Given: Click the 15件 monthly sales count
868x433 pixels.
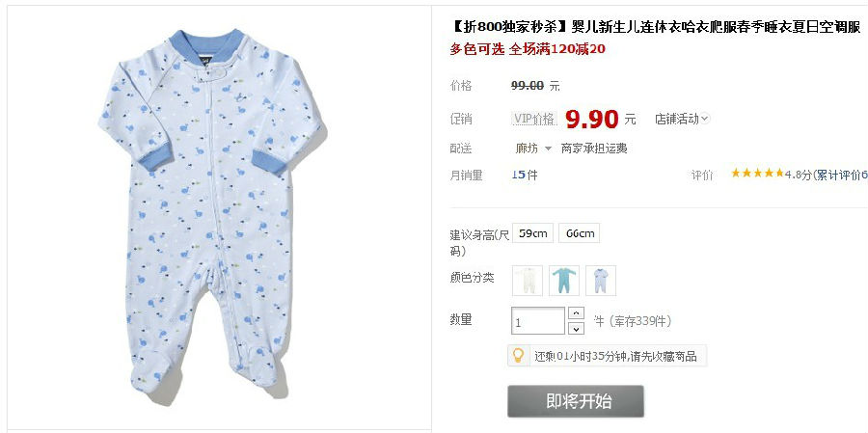Looking at the screenshot, I should point(525,175).
